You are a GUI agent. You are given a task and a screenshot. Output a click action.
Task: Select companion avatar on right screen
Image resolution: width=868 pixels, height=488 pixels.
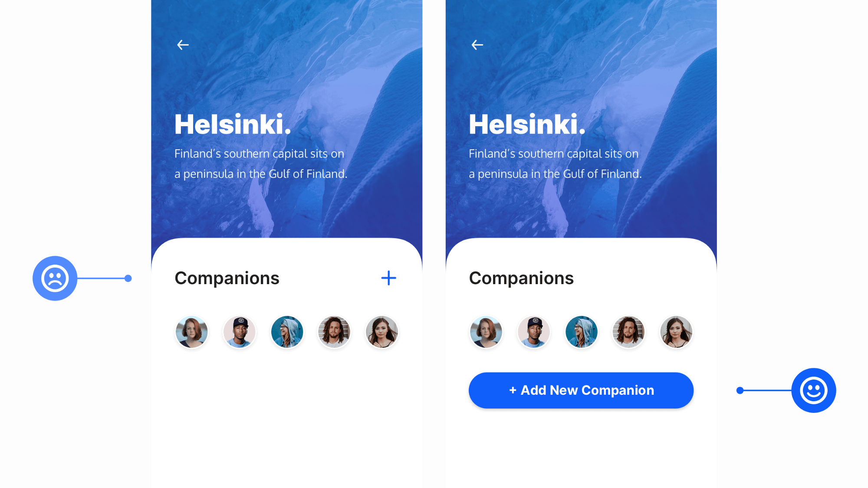click(x=486, y=332)
